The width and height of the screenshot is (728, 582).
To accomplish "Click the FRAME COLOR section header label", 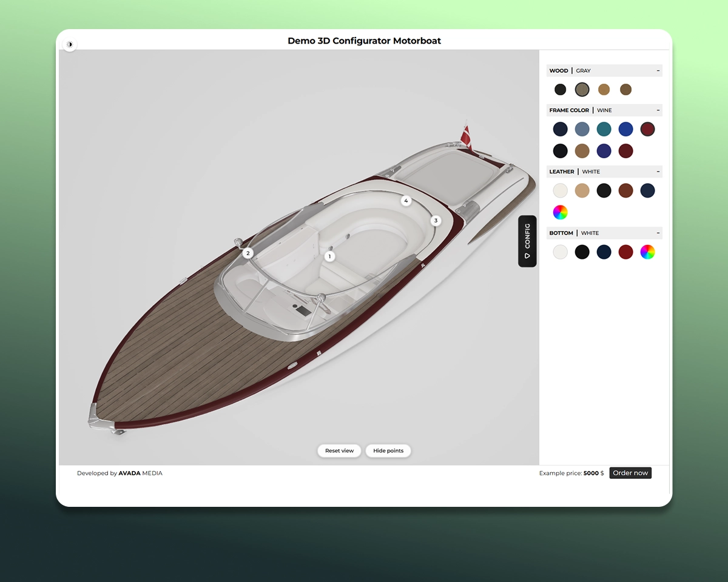I will coord(569,110).
